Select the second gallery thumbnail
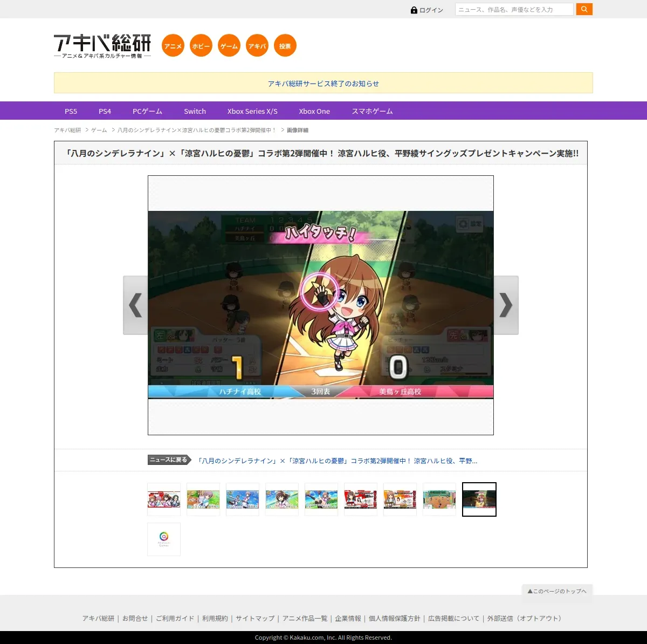Viewport: 647px width, 644px height. coord(203,499)
